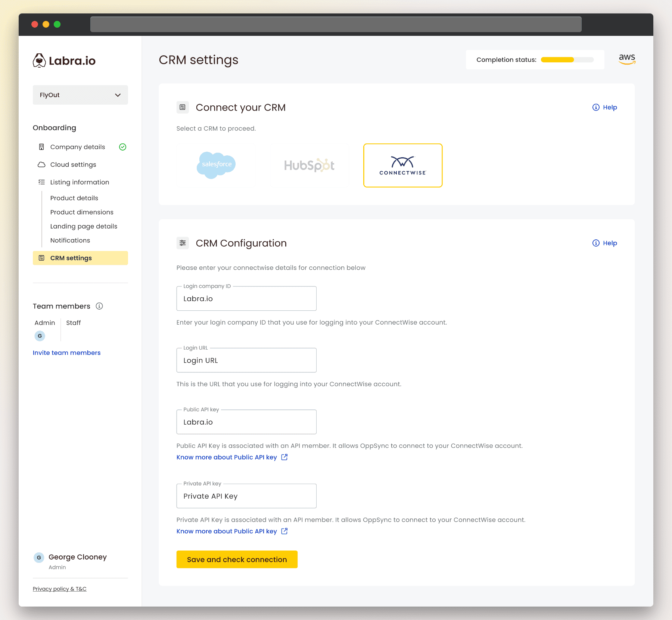Image resolution: width=672 pixels, height=620 pixels.
Task: Click the Labra.io dog logo icon
Action: click(x=39, y=61)
